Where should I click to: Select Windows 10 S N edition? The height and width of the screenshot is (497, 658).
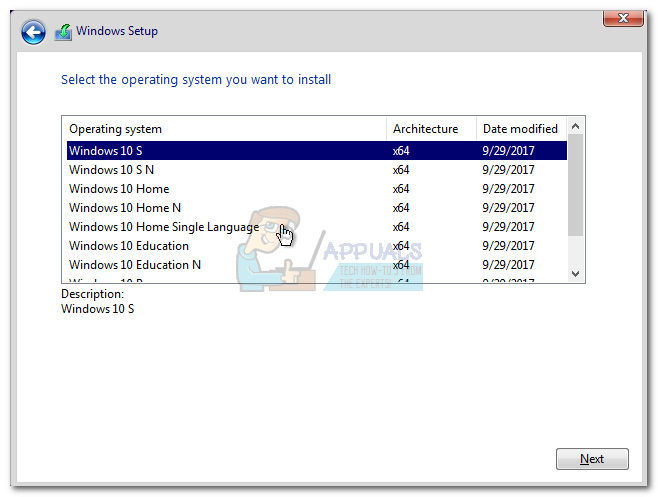[317, 170]
